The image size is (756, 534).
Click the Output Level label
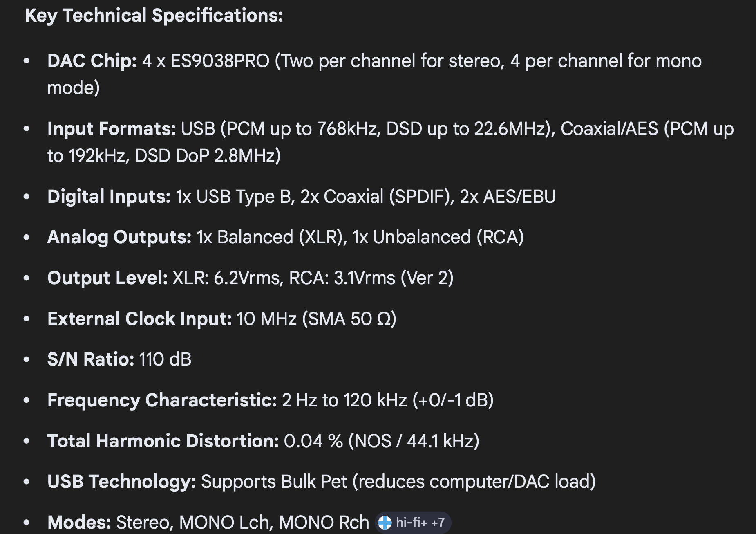click(x=107, y=278)
